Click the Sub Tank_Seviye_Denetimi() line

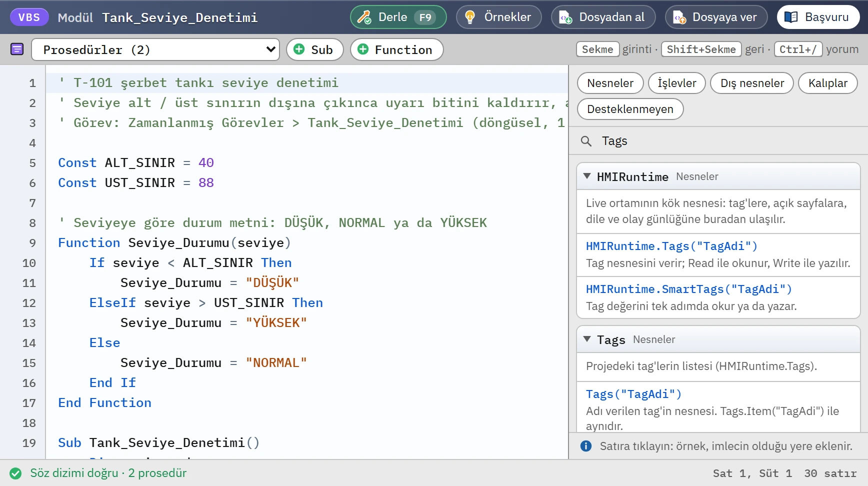tap(158, 443)
